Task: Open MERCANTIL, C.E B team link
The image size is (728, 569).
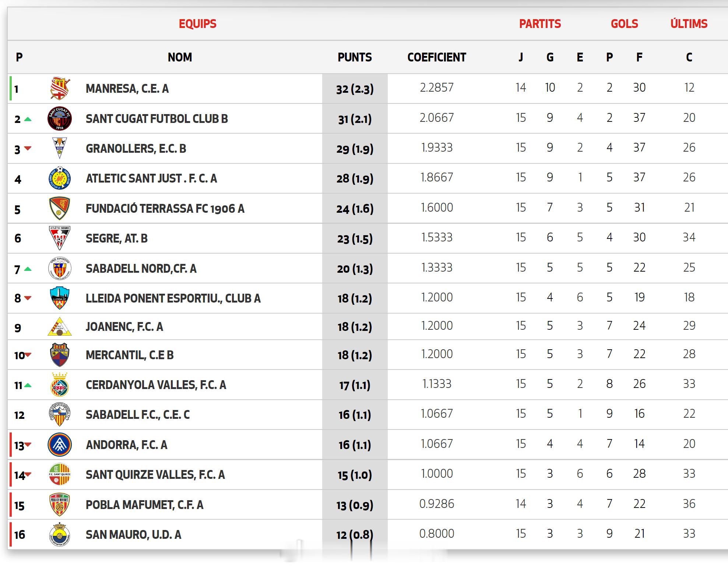Action: tap(130, 355)
